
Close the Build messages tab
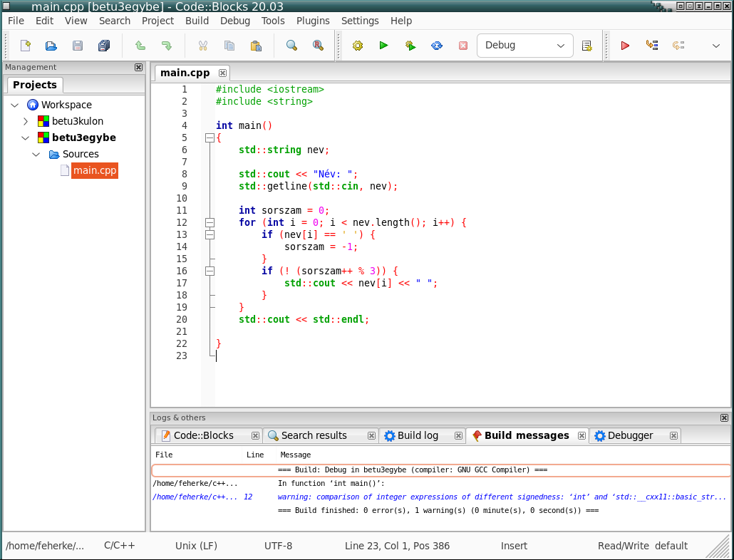click(581, 435)
